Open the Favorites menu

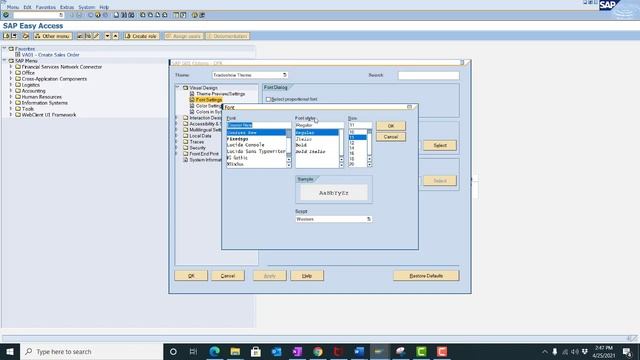click(x=46, y=7)
